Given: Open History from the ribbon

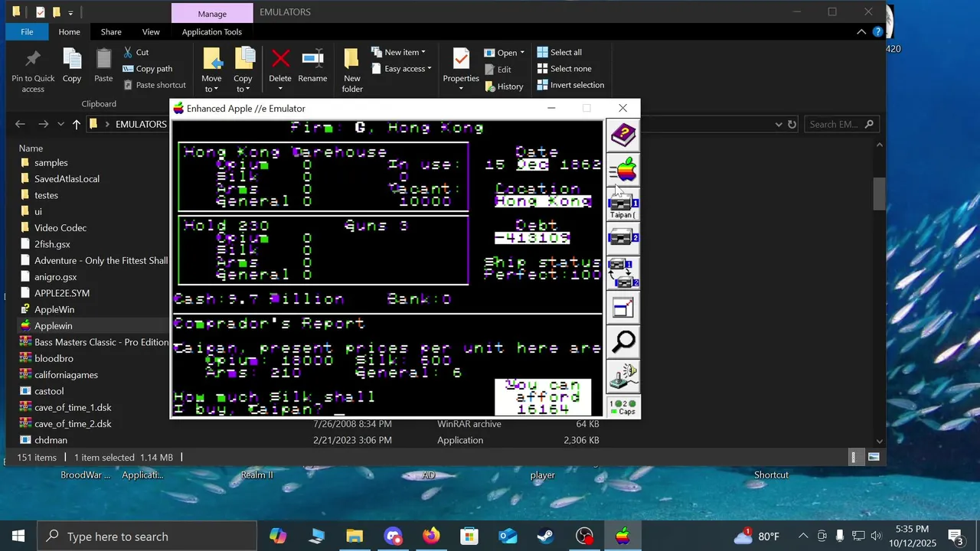Looking at the screenshot, I should click(x=505, y=86).
